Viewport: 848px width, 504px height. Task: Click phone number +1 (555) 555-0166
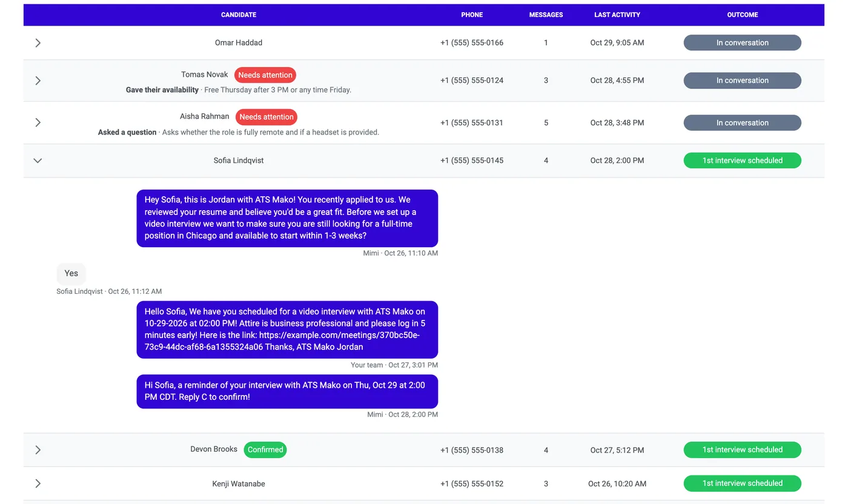click(472, 43)
